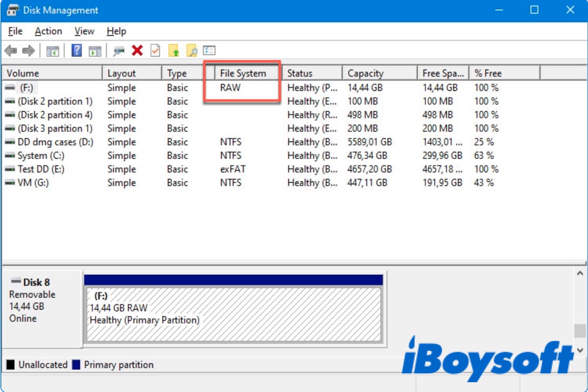Open the View menu
Image resolution: width=588 pixels, height=392 pixels.
(84, 31)
